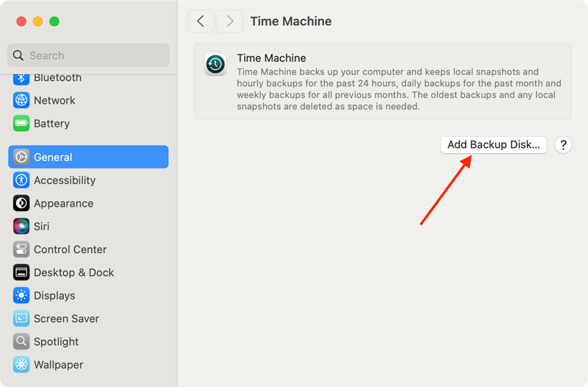Click the Spotlight magnifier icon
The width and height of the screenshot is (588, 387).
click(21, 341)
